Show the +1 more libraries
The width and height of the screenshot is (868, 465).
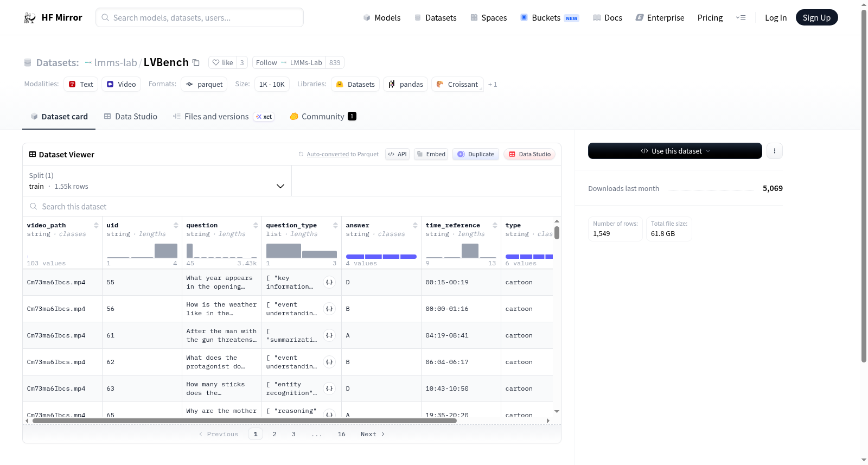pos(493,84)
